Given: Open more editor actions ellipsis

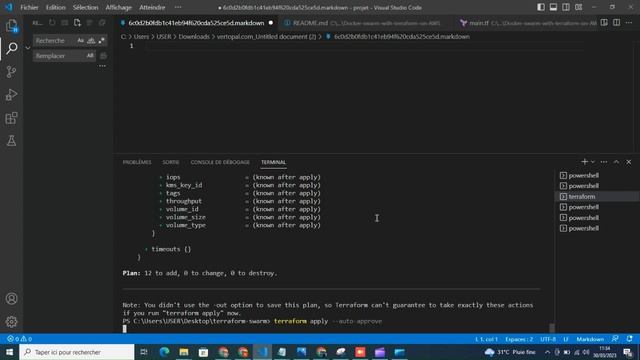Looking at the screenshot, I should (629, 23).
